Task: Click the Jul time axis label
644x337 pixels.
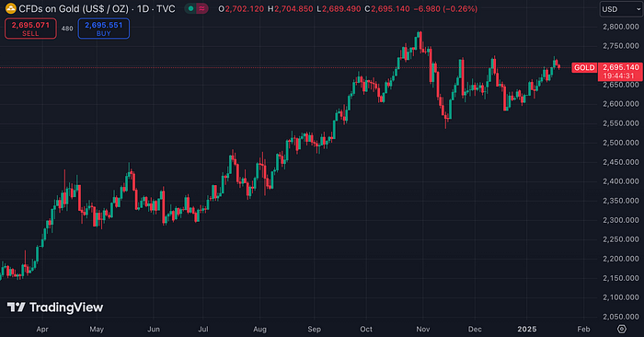Action: 203,330
